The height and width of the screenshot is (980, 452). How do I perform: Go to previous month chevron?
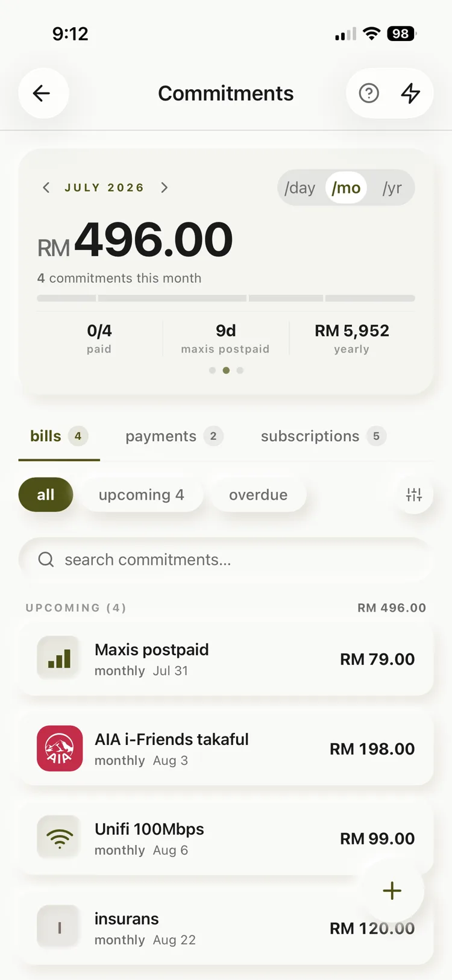click(46, 187)
